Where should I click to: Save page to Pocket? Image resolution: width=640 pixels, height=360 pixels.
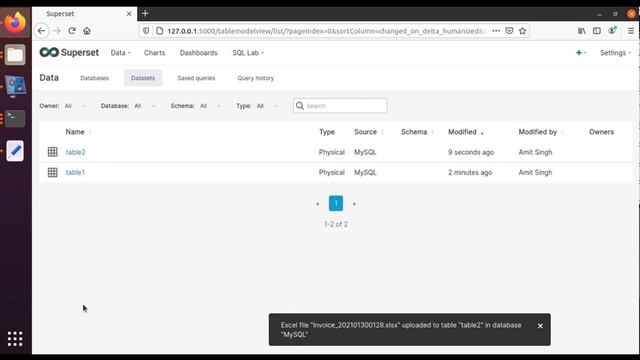pyautogui.click(x=509, y=31)
